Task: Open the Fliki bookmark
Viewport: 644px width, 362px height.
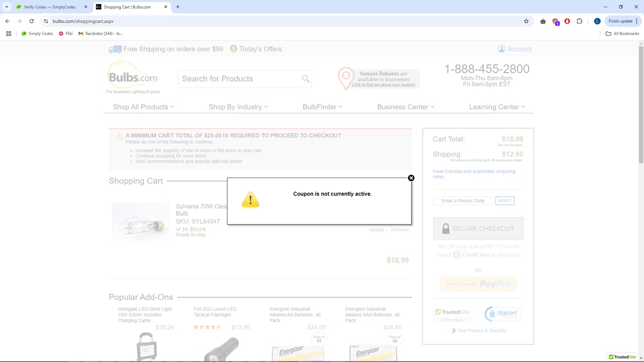Action: (x=66, y=33)
